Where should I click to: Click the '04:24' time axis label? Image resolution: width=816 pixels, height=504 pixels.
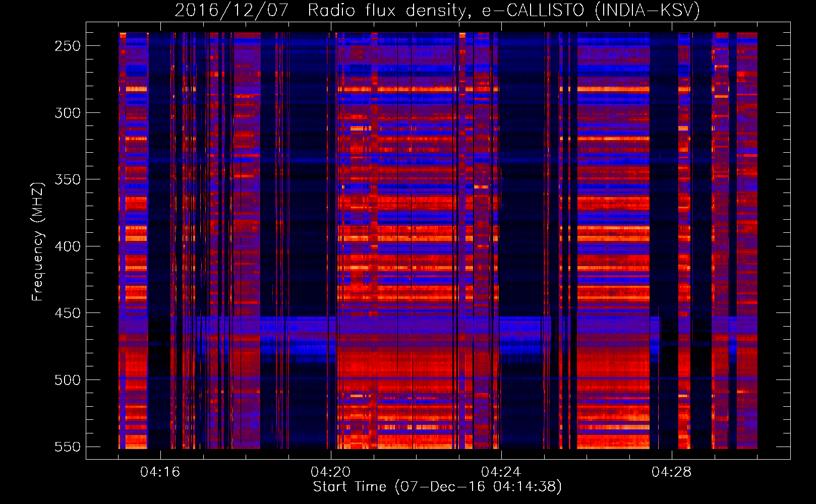(501, 472)
